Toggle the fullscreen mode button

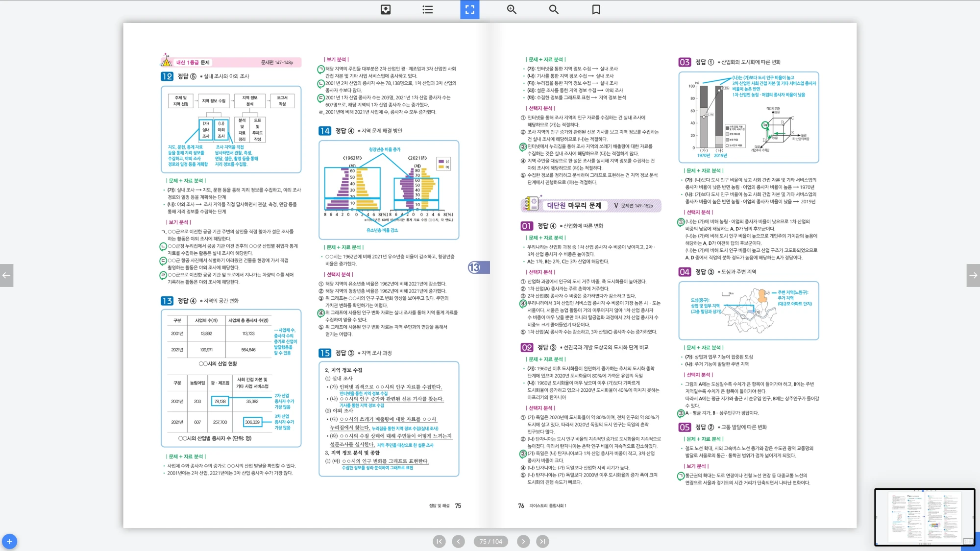tap(469, 9)
